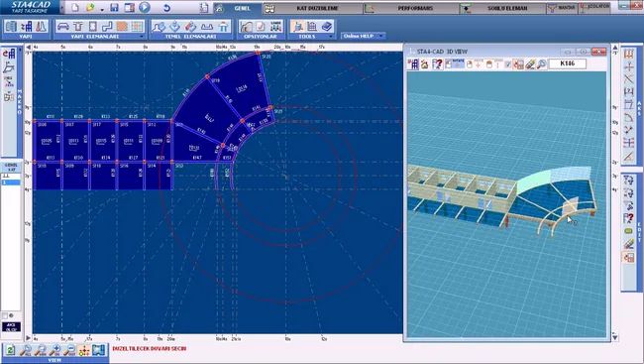Screen dimensions: 644x364
Task: Switch to the SONLU ELEMAN tab
Action: (502, 8)
